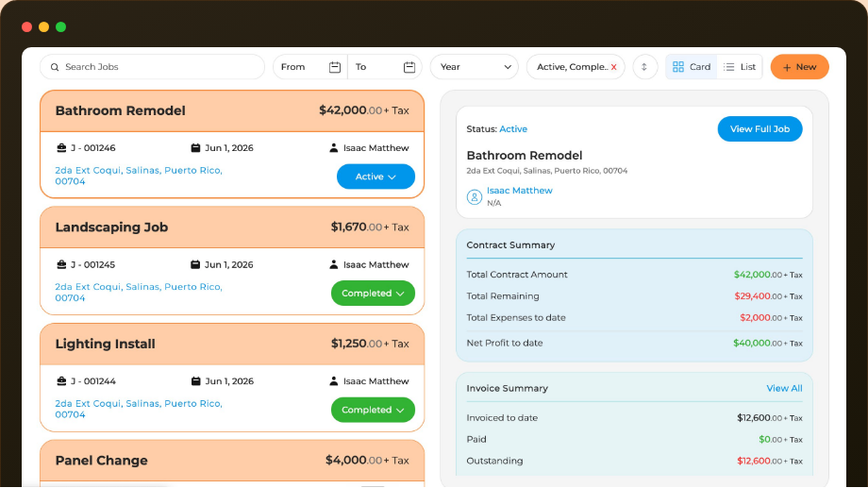Click the Card view grid icon

click(678, 67)
